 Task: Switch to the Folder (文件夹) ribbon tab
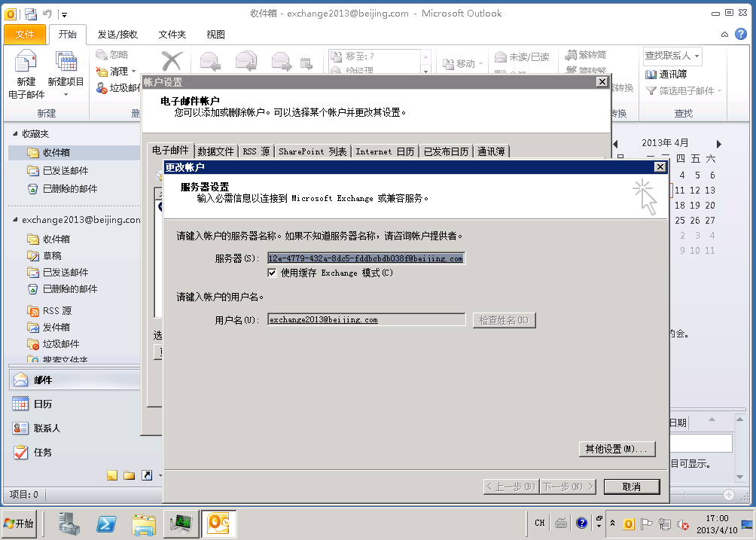(x=172, y=34)
